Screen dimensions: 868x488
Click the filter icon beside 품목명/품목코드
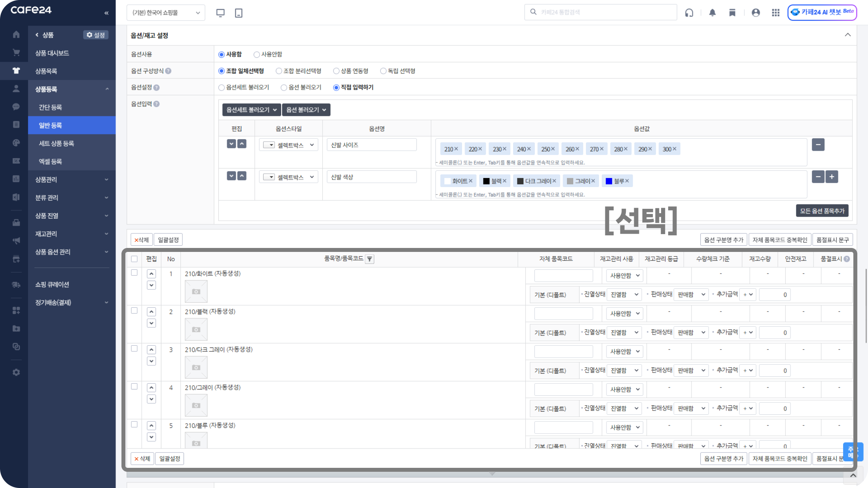370,259
